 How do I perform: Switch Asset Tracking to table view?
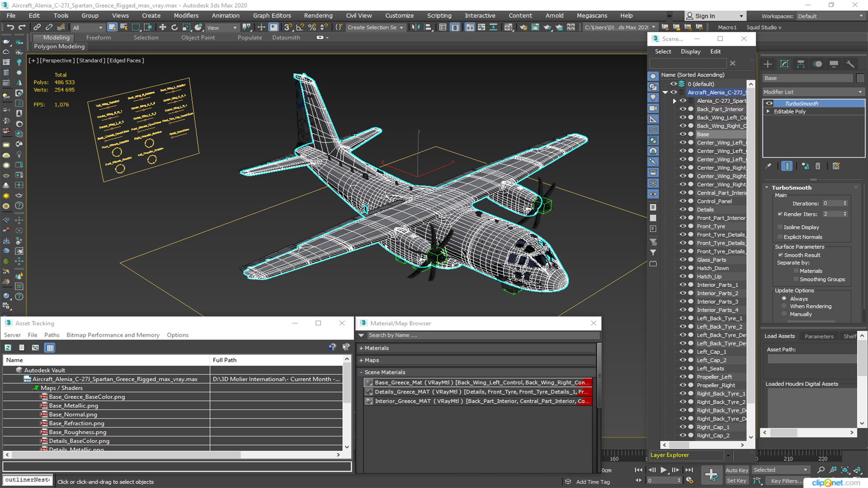(50, 347)
